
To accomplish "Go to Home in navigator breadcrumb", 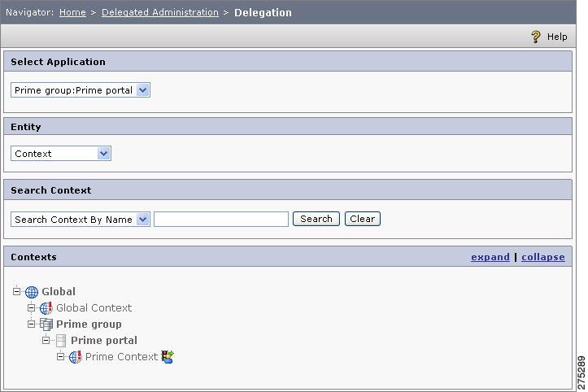I will 72,12.
